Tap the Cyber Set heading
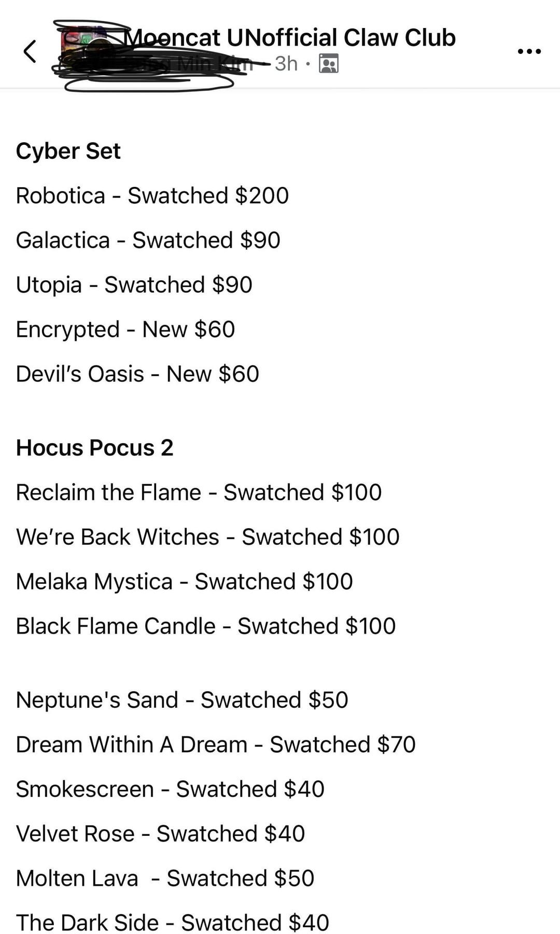 [x=68, y=151]
